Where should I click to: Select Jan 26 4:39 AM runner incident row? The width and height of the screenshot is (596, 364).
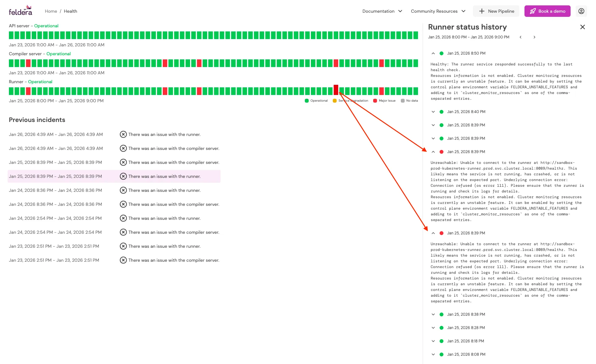[114, 134]
